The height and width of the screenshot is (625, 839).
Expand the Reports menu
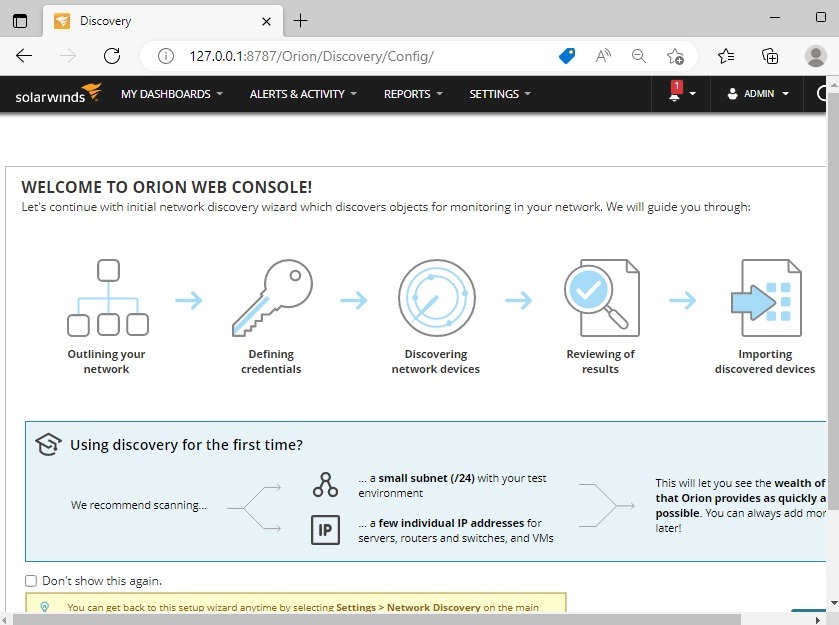coord(413,94)
